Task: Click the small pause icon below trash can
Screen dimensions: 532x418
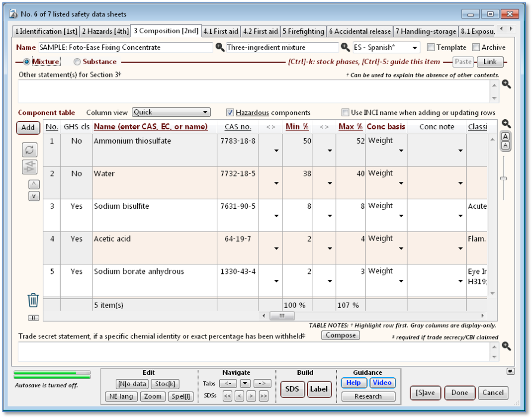Action: (x=33, y=318)
